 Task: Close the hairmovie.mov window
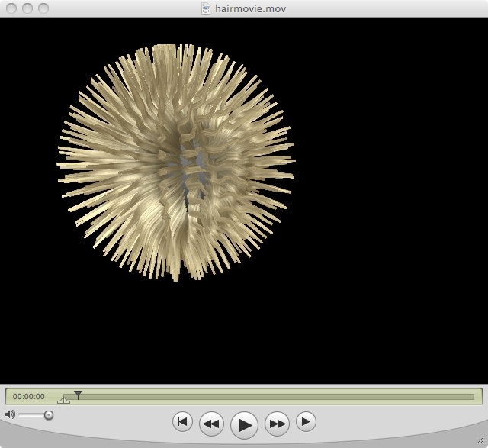click(x=11, y=8)
